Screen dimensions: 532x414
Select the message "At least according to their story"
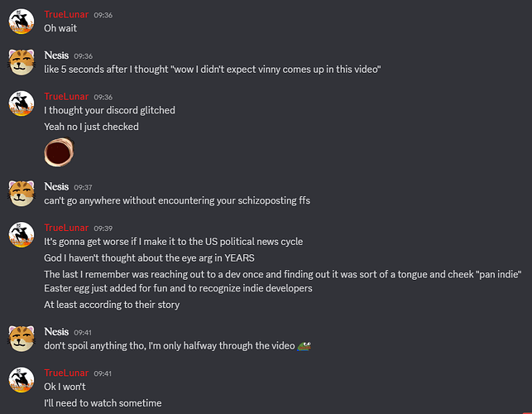pyautogui.click(x=112, y=304)
